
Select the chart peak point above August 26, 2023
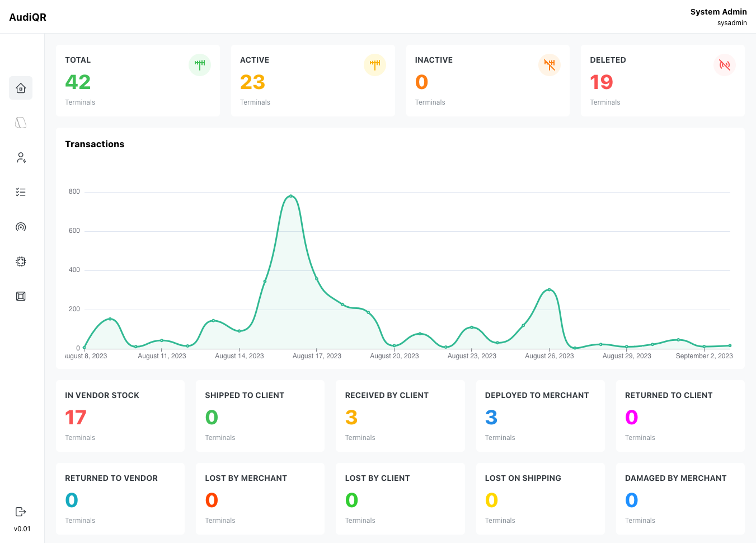550,289
